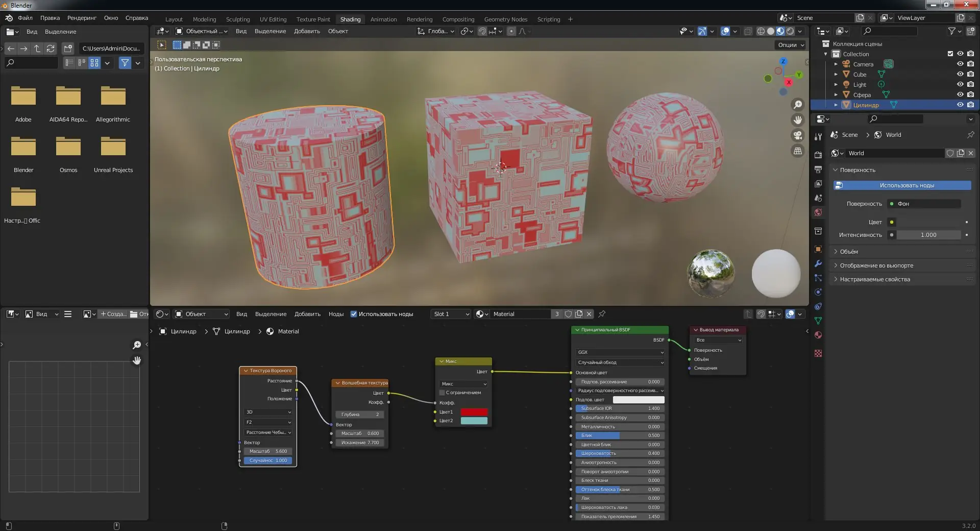Open the GGX distribution dropdown
980x531 pixels.
[x=620, y=352]
